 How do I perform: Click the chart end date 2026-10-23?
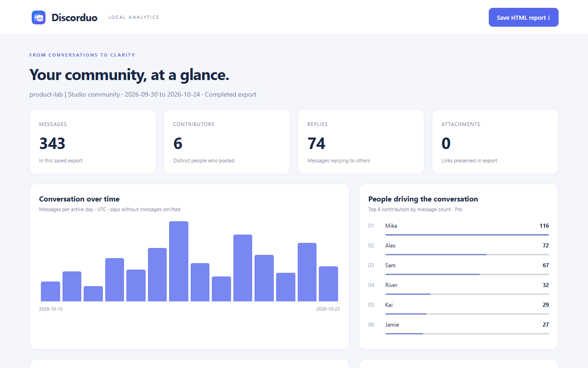(x=328, y=309)
